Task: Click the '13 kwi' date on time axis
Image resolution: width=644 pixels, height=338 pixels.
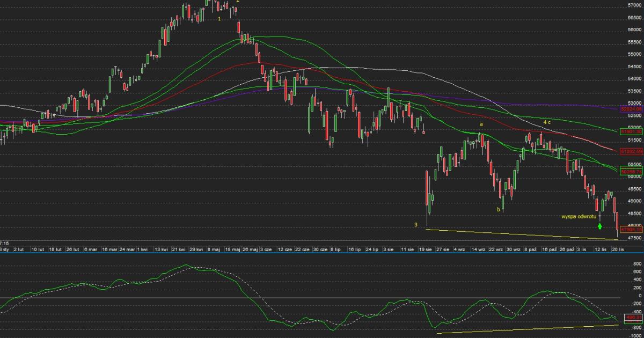Action: click(160, 249)
